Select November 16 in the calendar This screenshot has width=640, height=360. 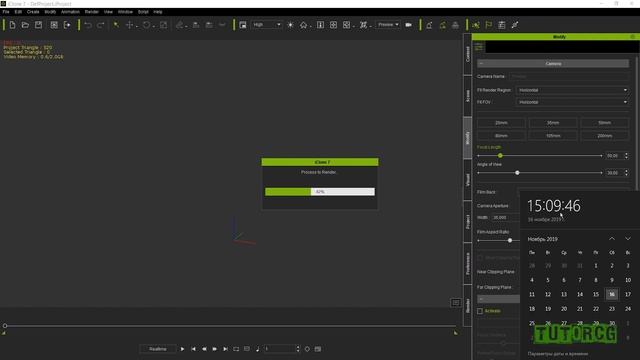tap(611, 294)
